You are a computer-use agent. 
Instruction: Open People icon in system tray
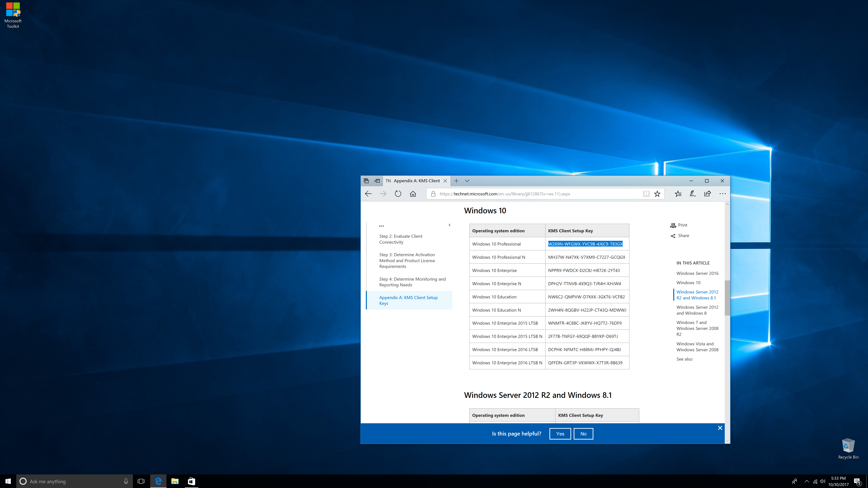pos(795,481)
